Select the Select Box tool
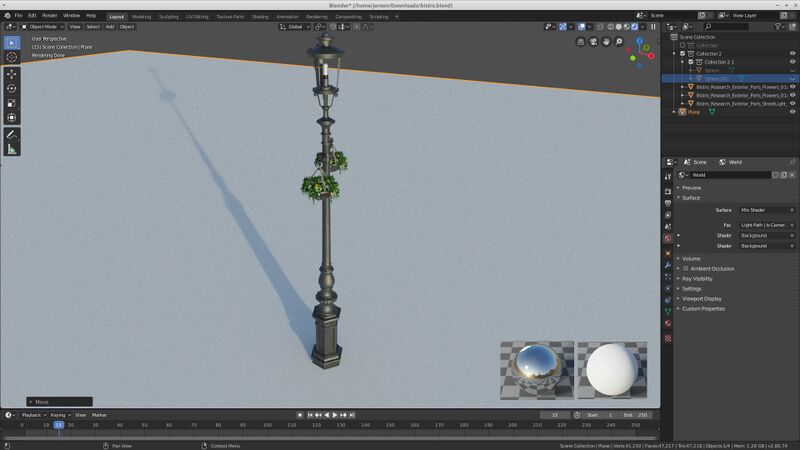This screenshot has width=800, height=450. (x=12, y=43)
